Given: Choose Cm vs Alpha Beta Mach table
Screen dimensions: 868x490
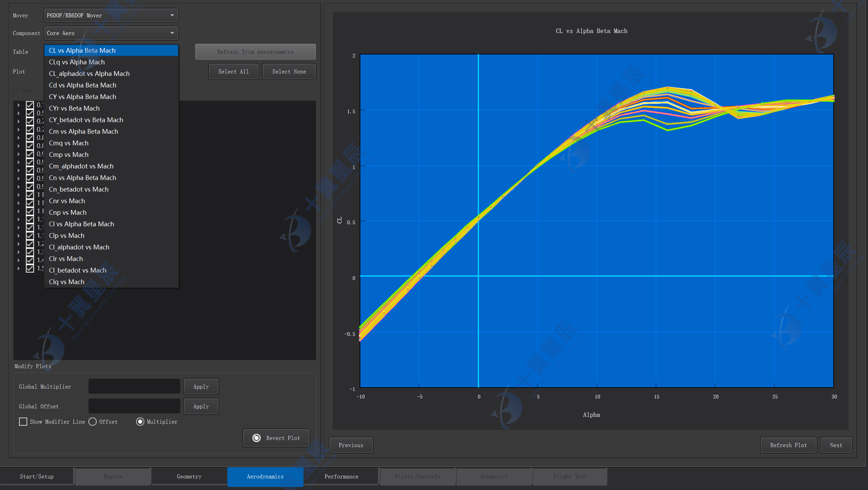Looking at the screenshot, I should pos(83,131).
